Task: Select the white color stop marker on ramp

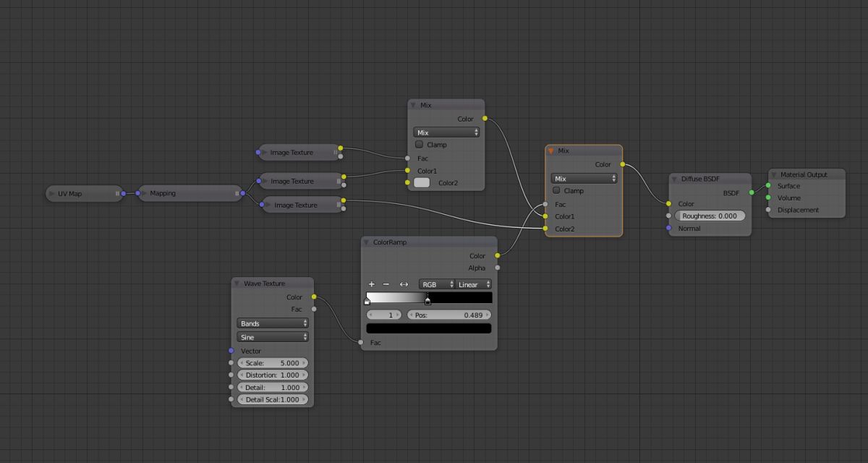Action: [x=367, y=300]
